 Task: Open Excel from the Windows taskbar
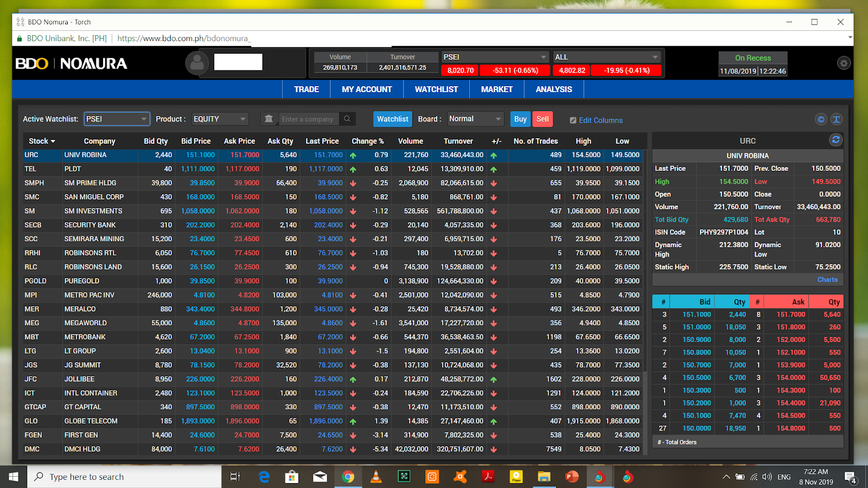coord(404,477)
